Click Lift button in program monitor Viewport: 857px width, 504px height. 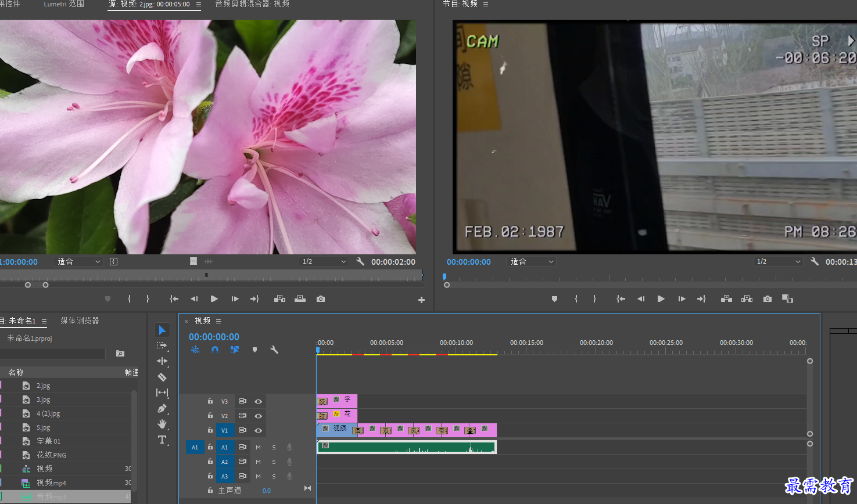point(726,299)
